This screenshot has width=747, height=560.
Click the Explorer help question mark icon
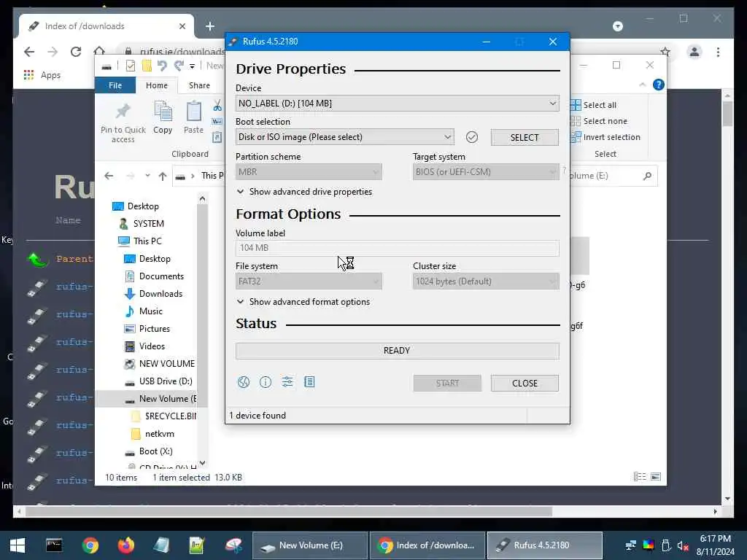[x=659, y=85]
